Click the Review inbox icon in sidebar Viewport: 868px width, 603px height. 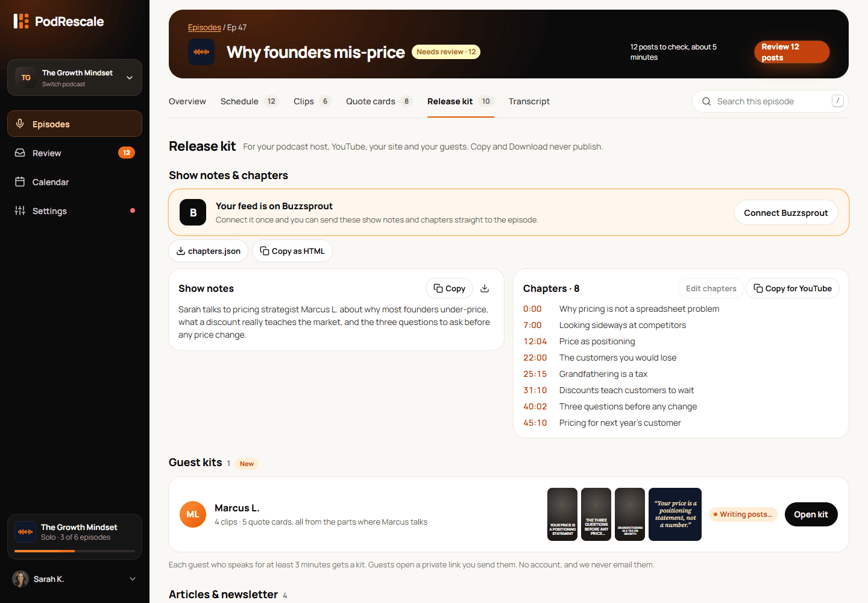[x=20, y=153]
